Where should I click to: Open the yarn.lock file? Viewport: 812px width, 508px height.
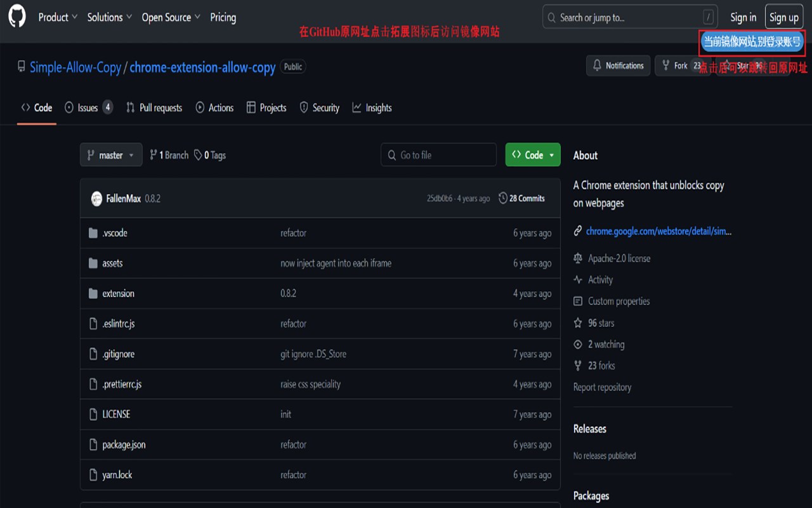point(117,474)
